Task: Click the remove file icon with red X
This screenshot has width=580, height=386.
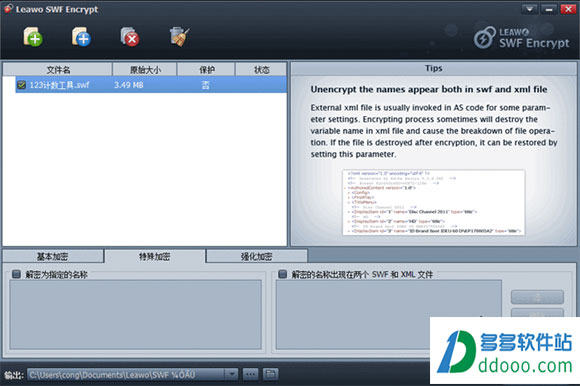Action: point(130,37)
